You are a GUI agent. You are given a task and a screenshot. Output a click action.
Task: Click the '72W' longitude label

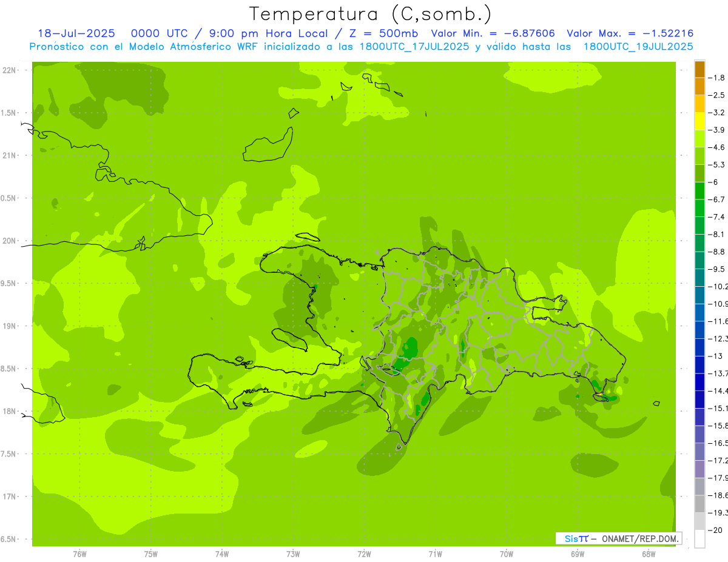pyautogui.click(x=364, y=554)
